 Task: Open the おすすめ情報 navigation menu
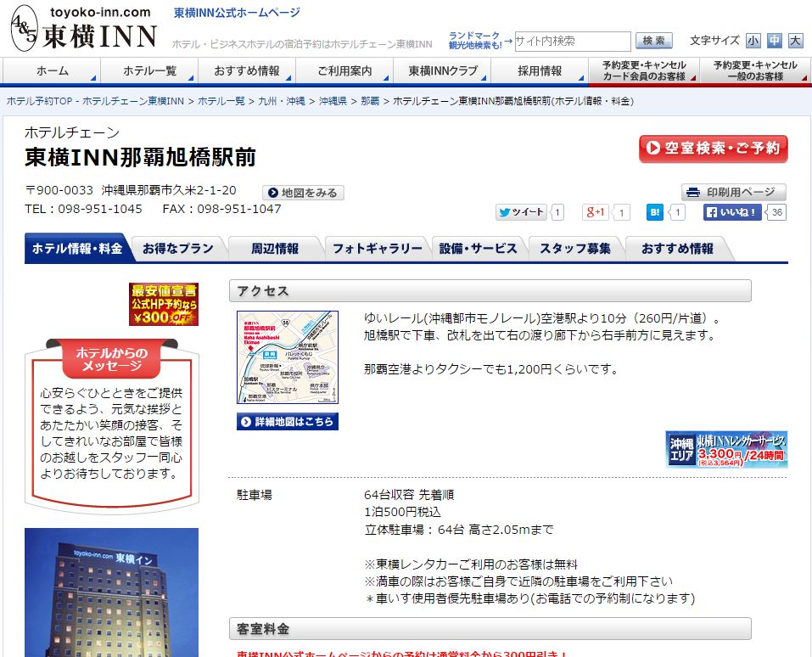(x=247, y=71)
